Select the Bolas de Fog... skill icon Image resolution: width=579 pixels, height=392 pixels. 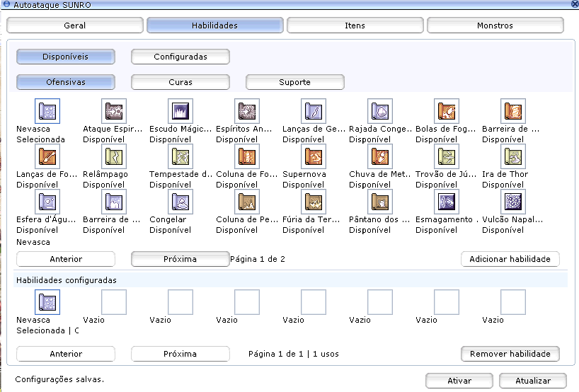[447, 111]
